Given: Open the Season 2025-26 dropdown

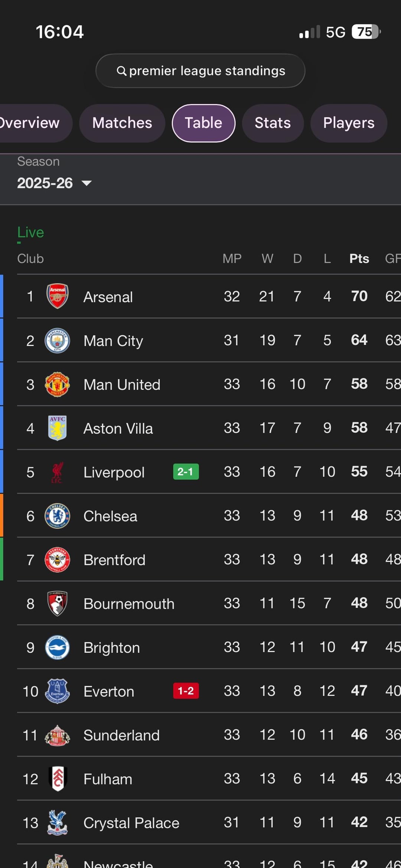Looking at the screenshot, I should [54, 183].
